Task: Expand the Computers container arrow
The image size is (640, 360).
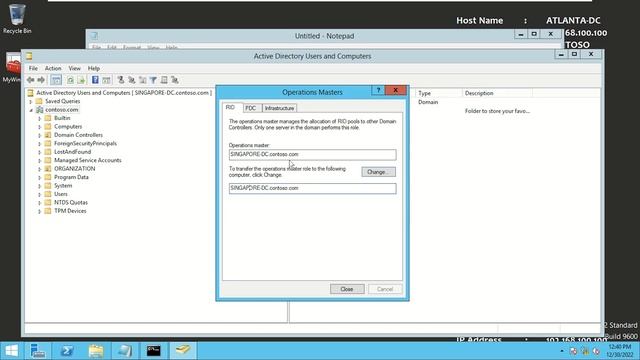Action: [40, 127]
